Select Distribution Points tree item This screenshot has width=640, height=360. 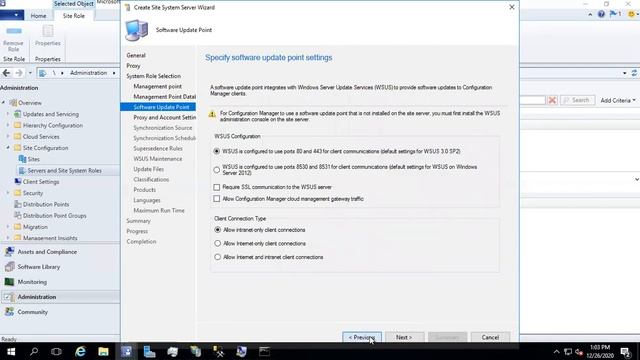[46, 204]
